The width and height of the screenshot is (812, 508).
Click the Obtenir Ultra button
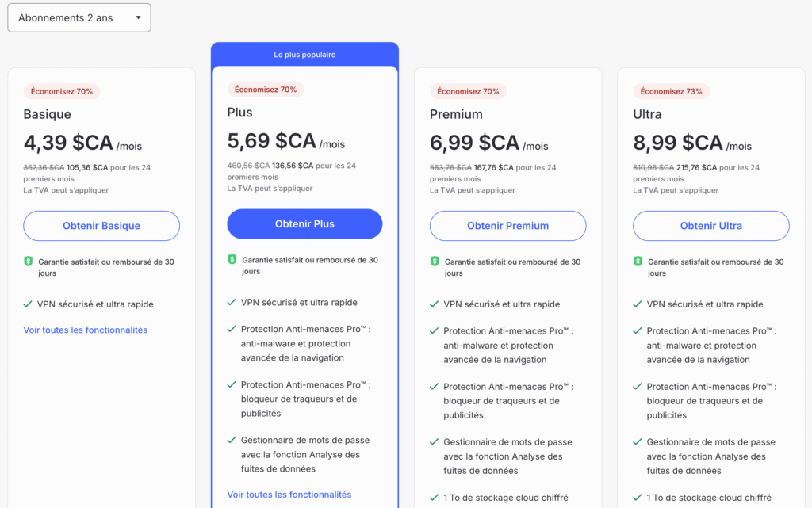click(710, 226)
